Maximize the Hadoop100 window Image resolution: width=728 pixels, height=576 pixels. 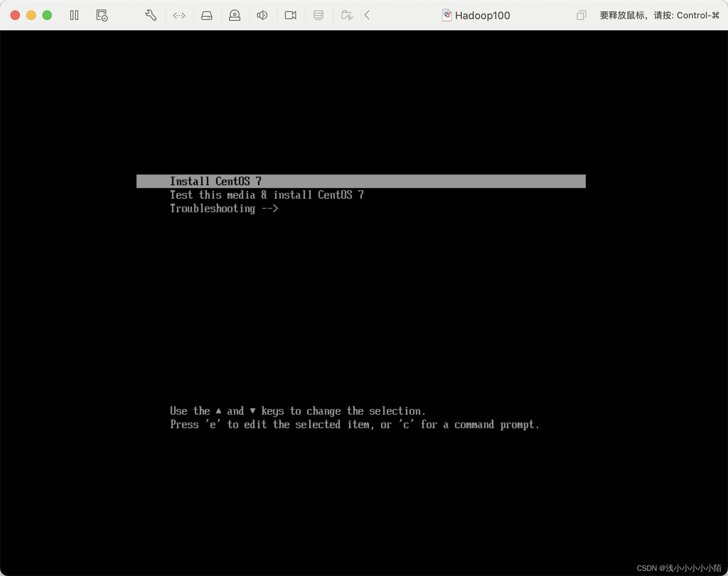point(47,15)
